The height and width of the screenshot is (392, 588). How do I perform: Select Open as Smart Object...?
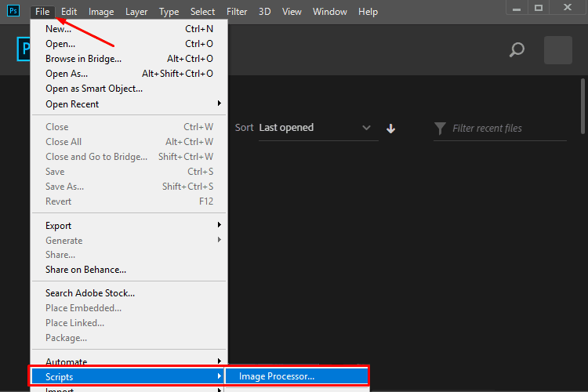point(129,89)
